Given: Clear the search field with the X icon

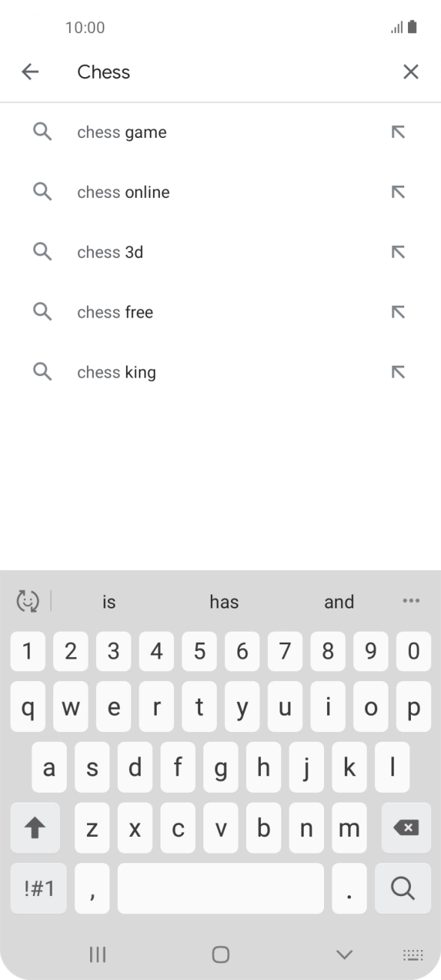Looking at the screenshot, I should 411,71.
